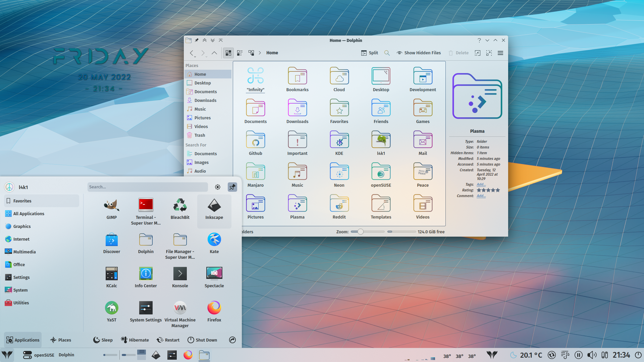Image resolution: width=644 pixels, height=362 pixels.
Task: Click the volume icon in the system tray
Action: pyautogui.click(x=592, y=355)
